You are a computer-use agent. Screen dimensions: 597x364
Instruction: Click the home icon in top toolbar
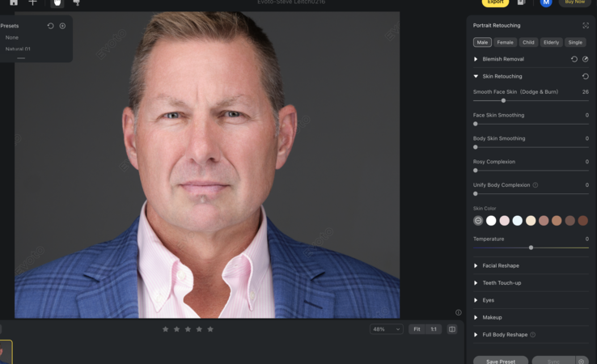(13, 2)
